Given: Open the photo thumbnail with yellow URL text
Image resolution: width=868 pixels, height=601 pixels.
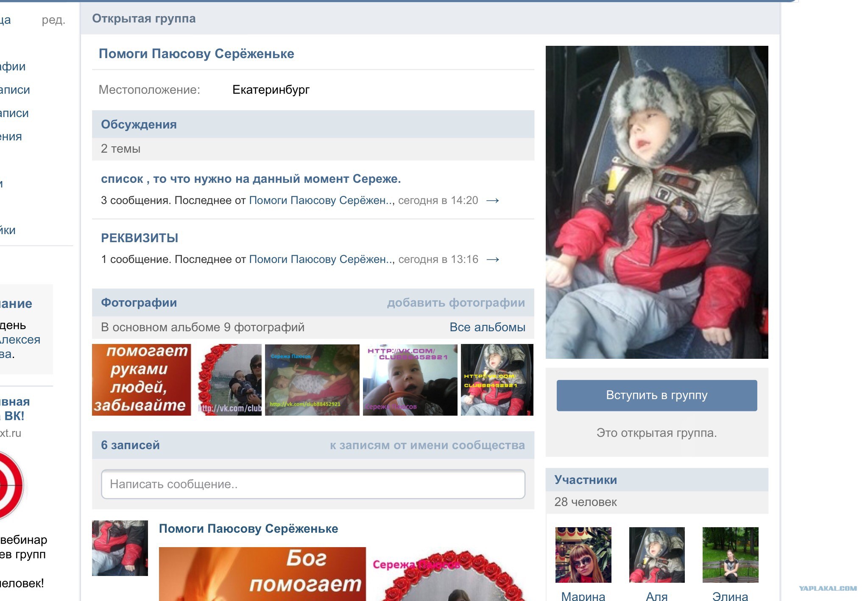Looking at the screenshot, I should pos(497,380).
